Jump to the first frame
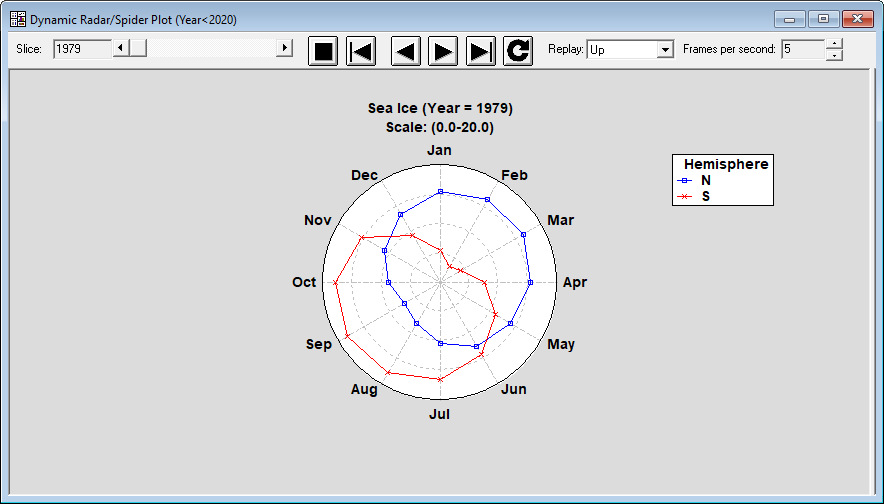 pos(361,50)
